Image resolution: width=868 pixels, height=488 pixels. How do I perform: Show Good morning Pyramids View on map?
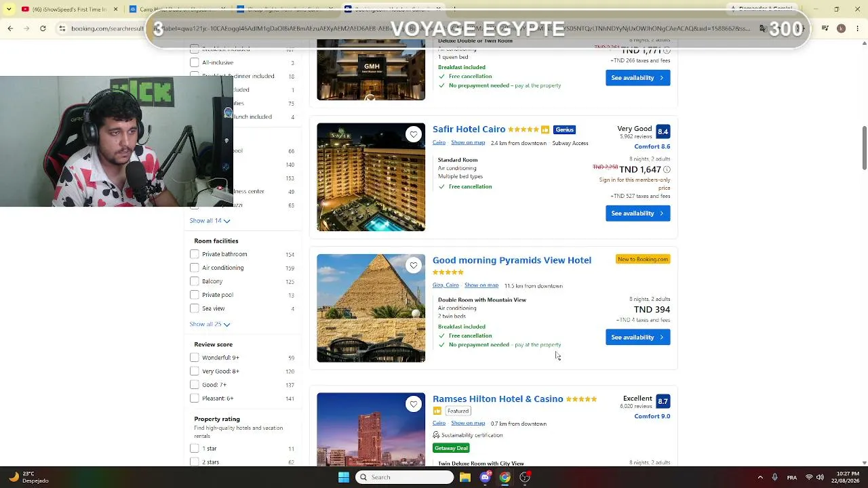click(x=481, y=285)
